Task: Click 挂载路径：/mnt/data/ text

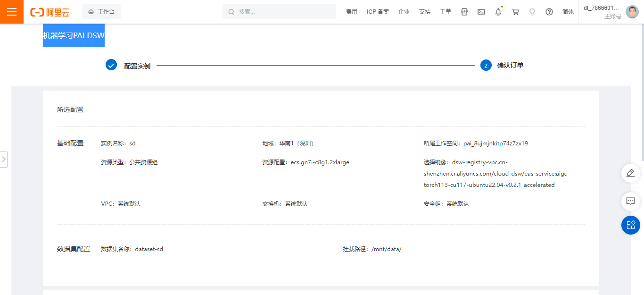Action: pos(372,249)
